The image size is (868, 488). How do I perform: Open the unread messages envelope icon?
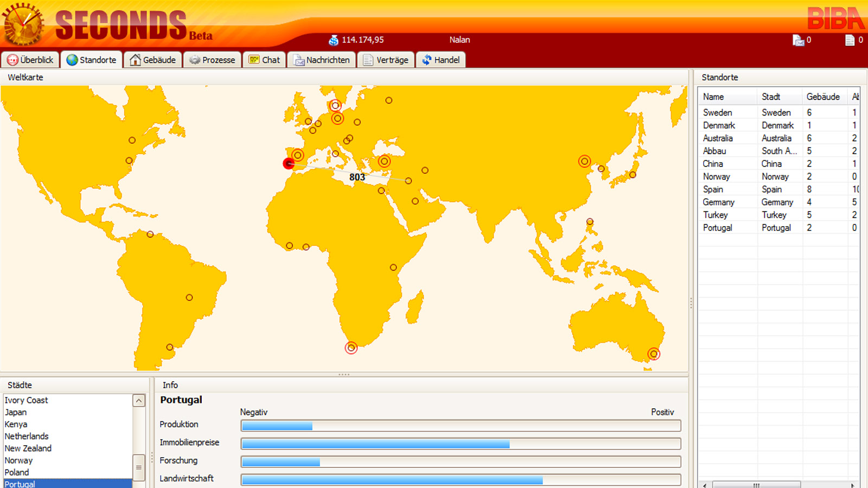click(x=798, y=40)
